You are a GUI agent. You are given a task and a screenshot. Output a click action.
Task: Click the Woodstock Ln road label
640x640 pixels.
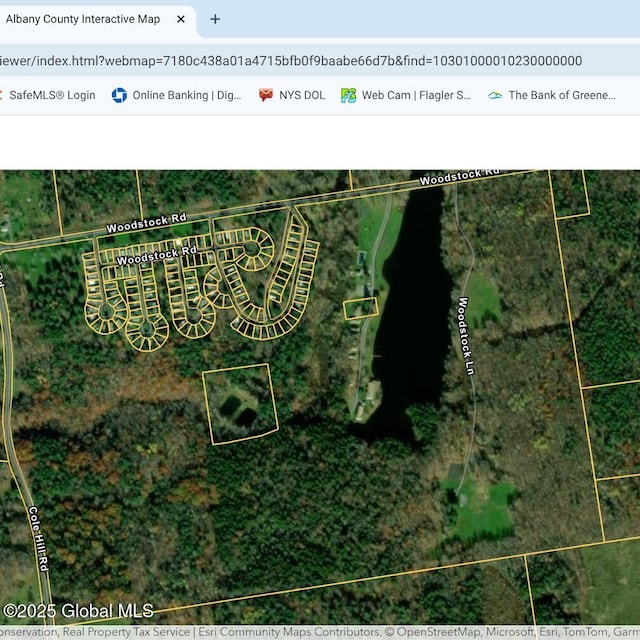tap(467, 336)
